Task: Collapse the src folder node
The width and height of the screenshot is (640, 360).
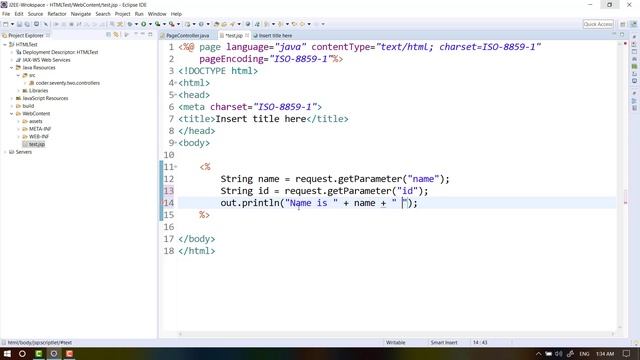Action: (18, 76)
